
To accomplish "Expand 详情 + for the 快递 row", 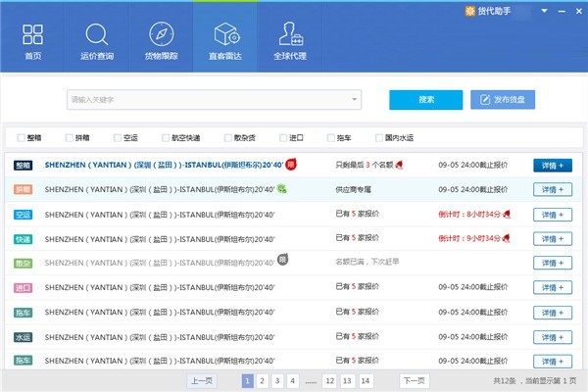I will tap(553, 239).
